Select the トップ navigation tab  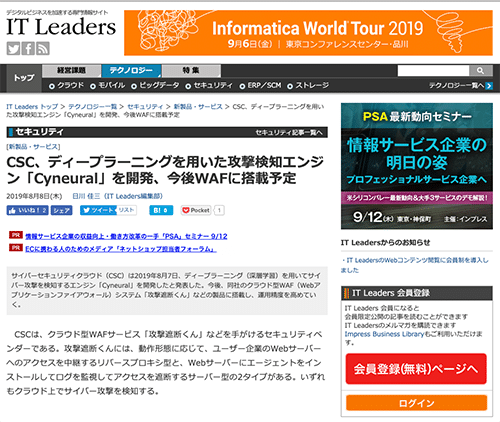click(24, 78)
